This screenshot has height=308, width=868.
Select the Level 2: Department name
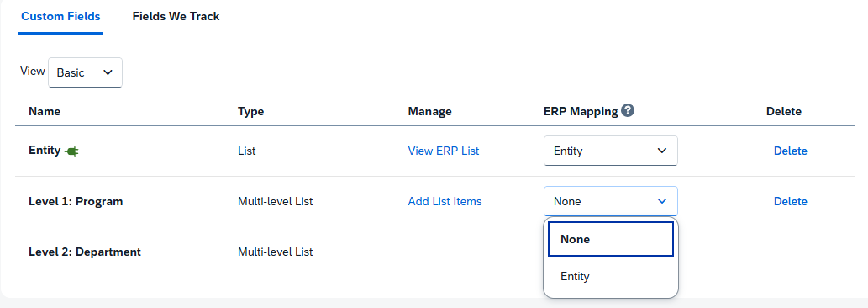[85, 252]
